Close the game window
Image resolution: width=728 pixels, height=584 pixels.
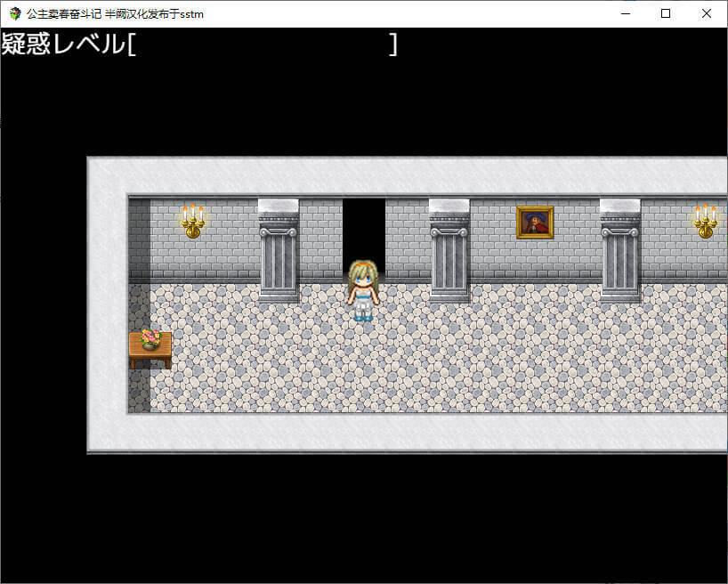point(707,13)
